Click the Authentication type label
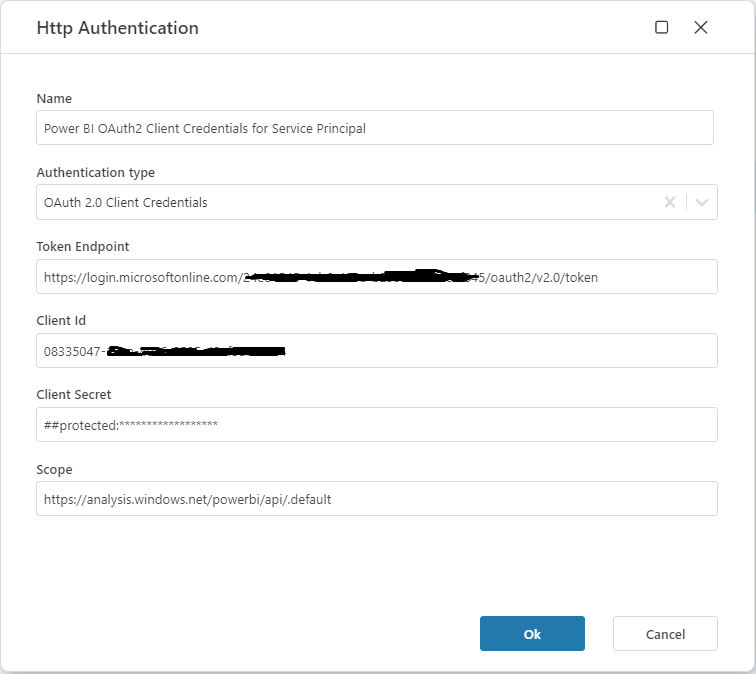Viewport: 756px width, 674px height. click(x=95, y=172)
